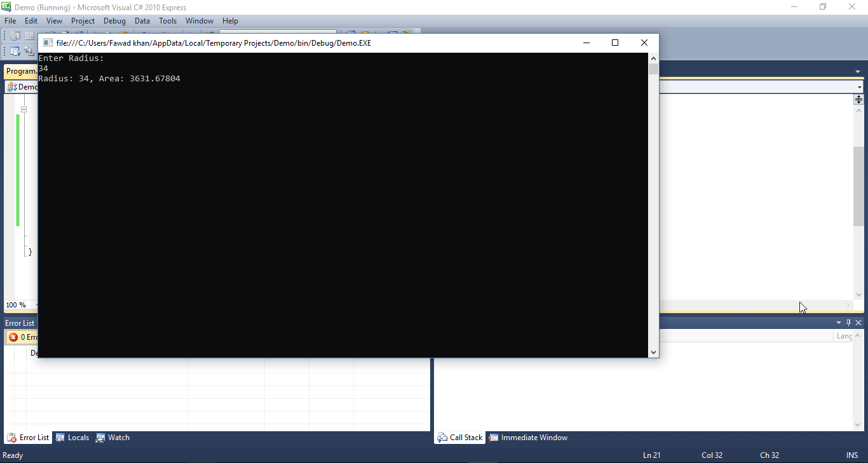Click the Add New Item toolbar icon

click(29, 36)
